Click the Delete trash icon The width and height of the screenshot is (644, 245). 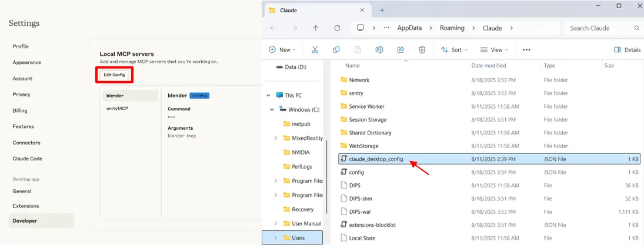click(x=422, y=50)
